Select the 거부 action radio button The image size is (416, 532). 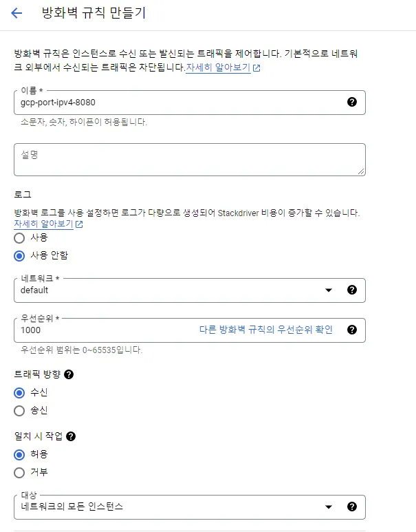(20, 472)
